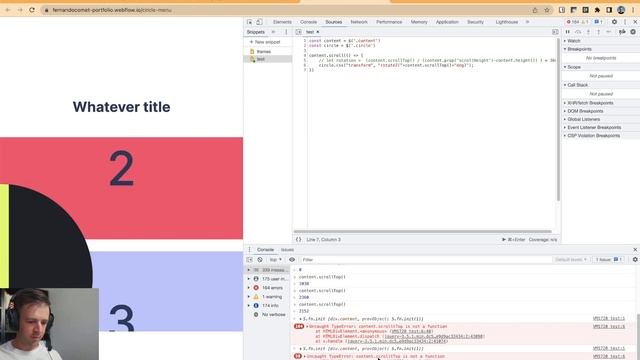This screenshot has width=640, height=360.
Task: Show more DevTools panels via chevron
Action: click(x=527, y=22)
